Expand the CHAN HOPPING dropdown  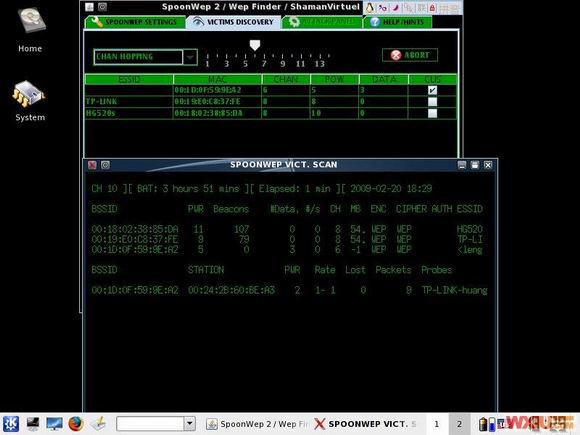click(190, 57)
